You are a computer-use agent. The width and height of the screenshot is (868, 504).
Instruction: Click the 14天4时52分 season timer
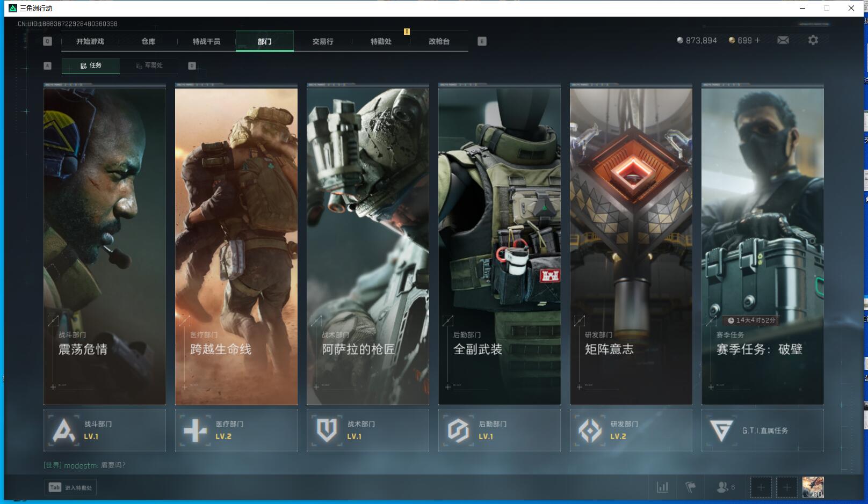click(x=752, y=320)
